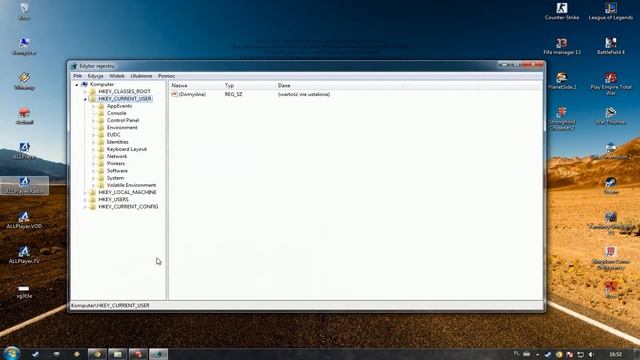The height and width of the screenshot is (360, 640).
Task: Open the Plik menu
Action: 77,76
